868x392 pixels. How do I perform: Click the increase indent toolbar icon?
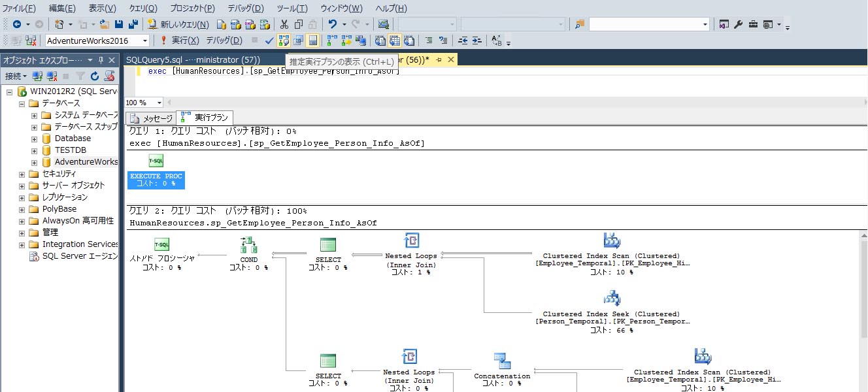[476, 41]
